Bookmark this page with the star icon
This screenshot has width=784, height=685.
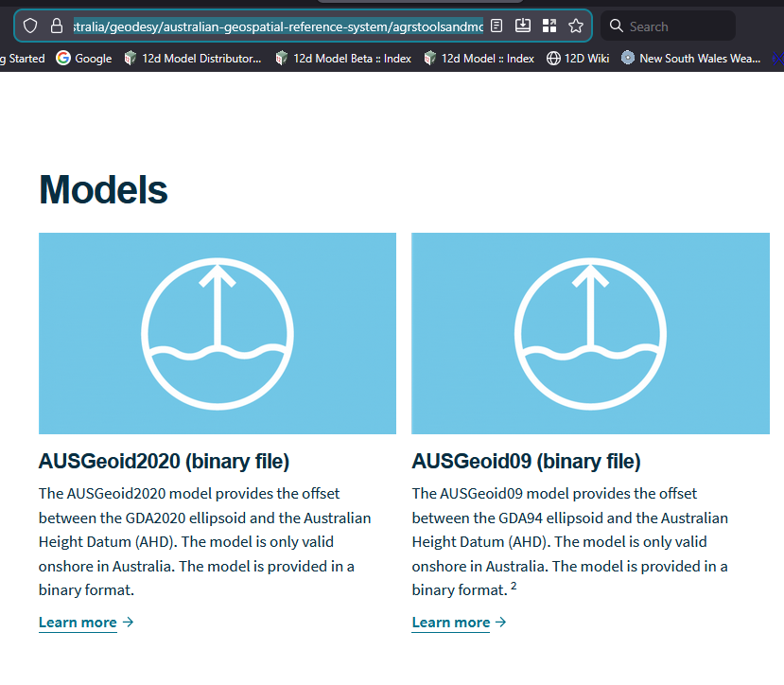pyautogui.click(x=575, y=26)
